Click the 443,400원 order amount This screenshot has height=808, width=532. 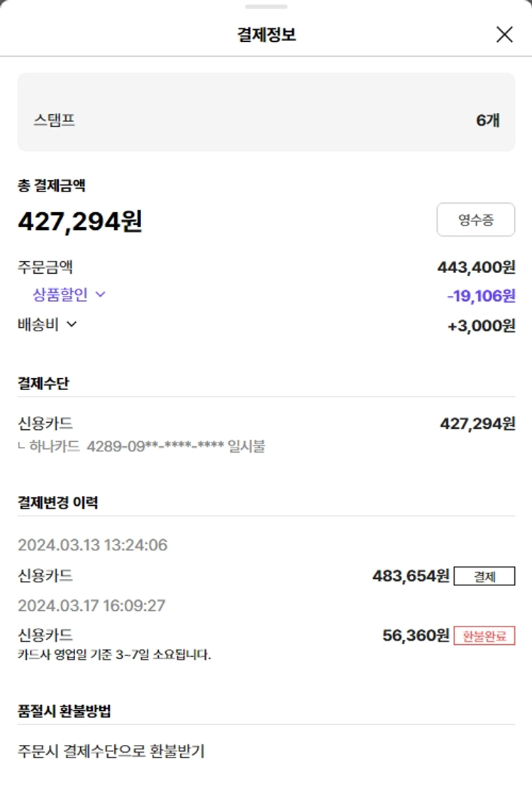click(x=476, y=267)
